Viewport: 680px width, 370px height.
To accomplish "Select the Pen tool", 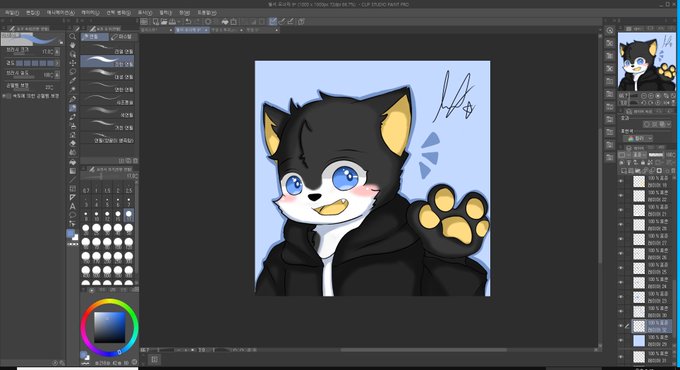I will (x=72, y=99).
